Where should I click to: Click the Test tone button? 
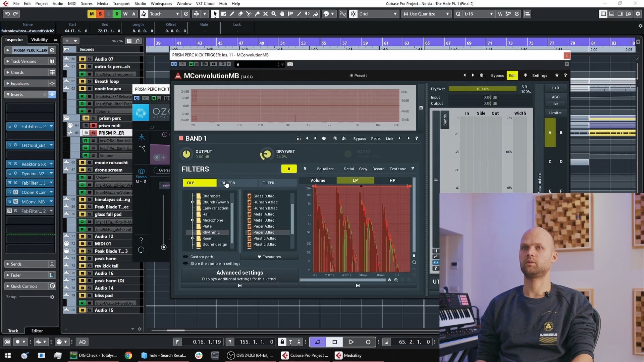[398, 169]
